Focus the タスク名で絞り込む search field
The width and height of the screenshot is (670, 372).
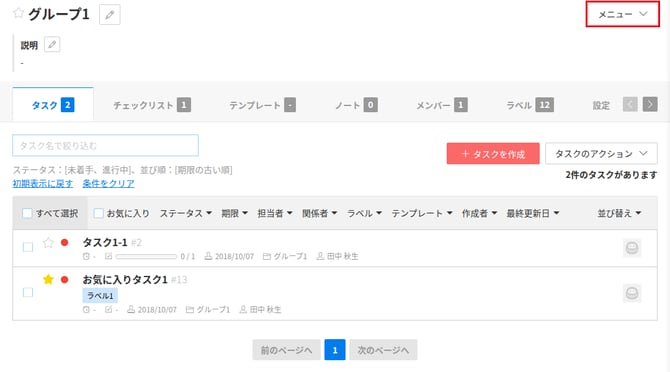click(106, 146)
